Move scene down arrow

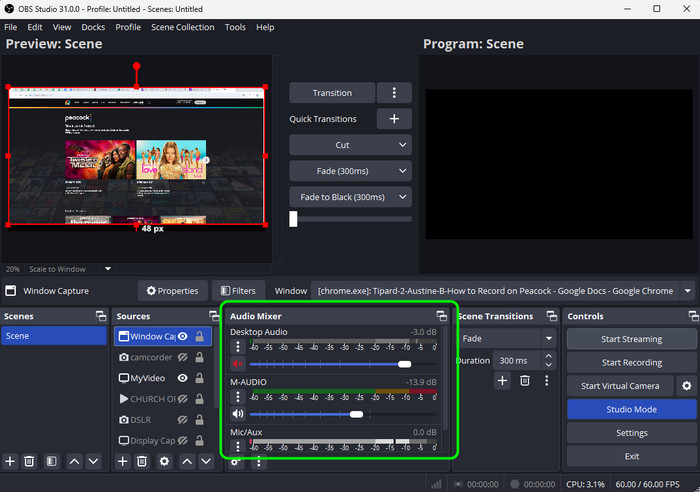pyautogui.click(x=93, y=461)
